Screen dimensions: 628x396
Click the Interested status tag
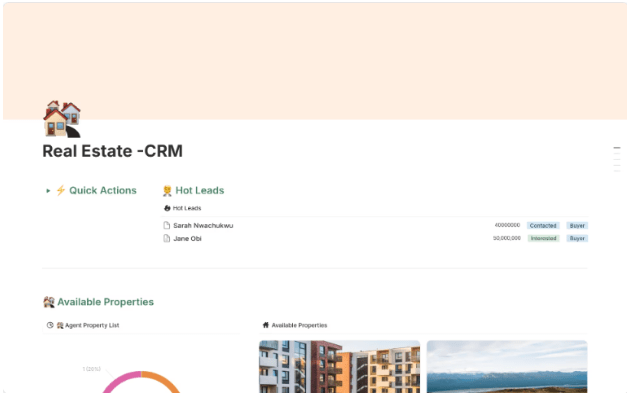coord(543,238)
